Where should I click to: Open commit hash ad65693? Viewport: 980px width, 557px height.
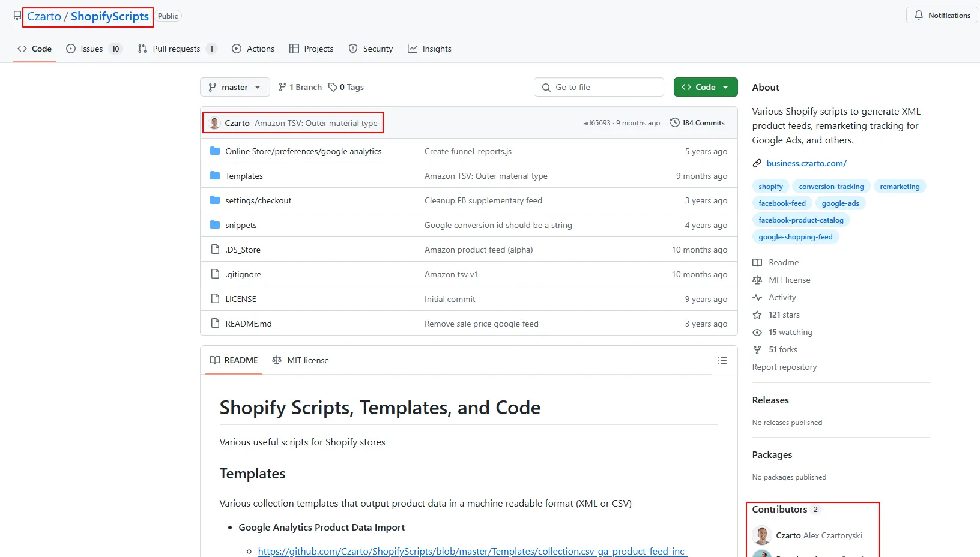click(596, 123)
